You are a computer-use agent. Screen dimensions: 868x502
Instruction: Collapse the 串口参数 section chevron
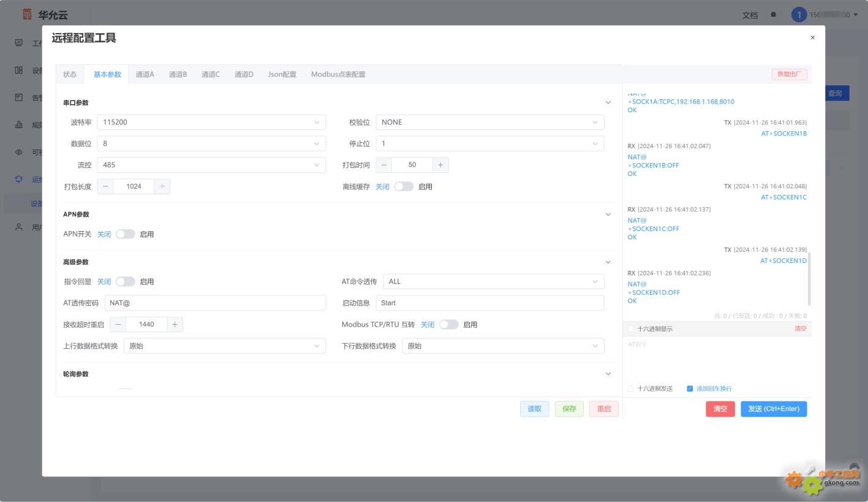pos(608,103)
